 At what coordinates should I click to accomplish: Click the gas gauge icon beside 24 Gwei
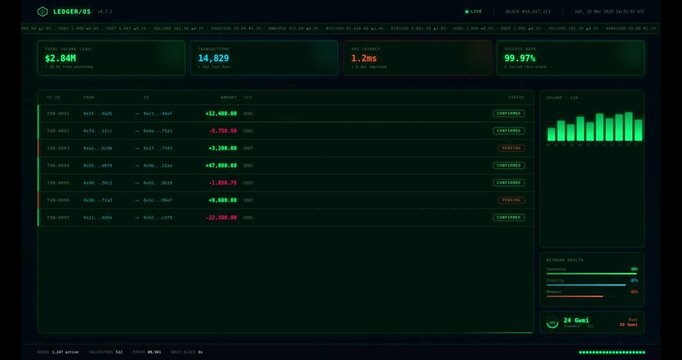click(552, 323)
